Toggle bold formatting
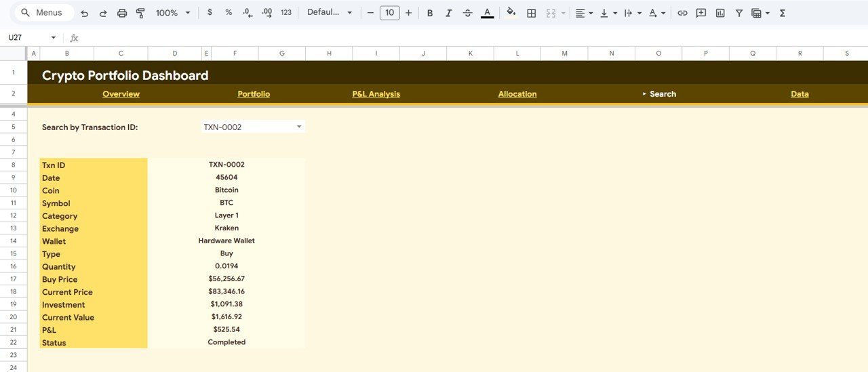Image resolution: width=868 pixels, height=372 pixels. point(429,13)
